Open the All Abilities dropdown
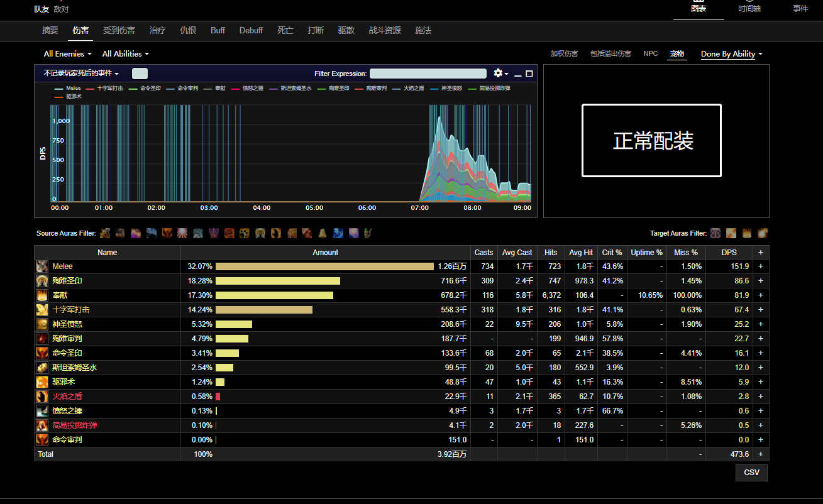The image size is (823, 504). (x=126, y=54)
